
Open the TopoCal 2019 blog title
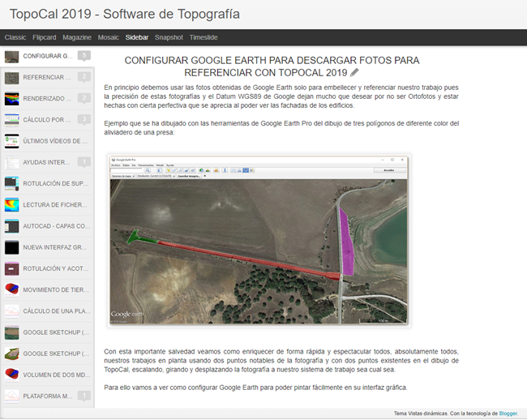125,14
